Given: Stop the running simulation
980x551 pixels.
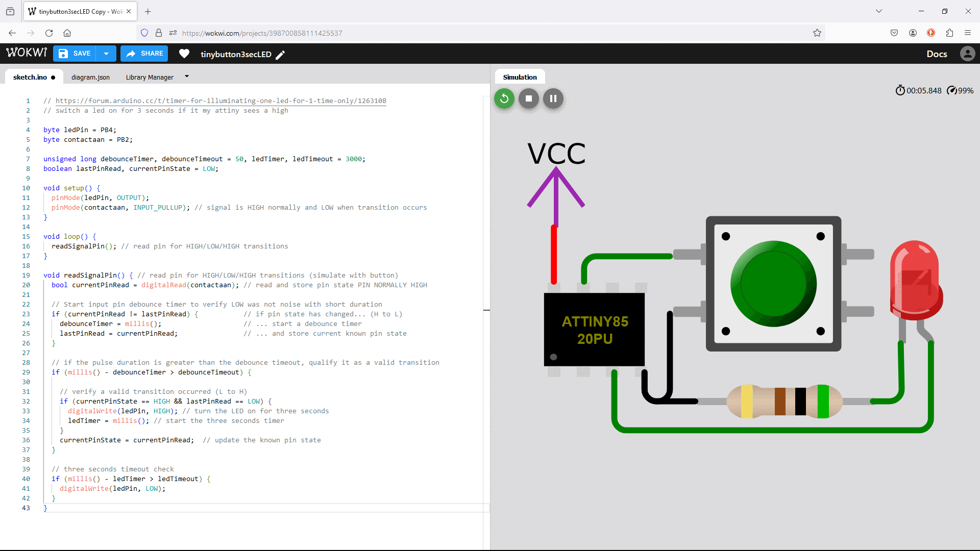Looking at the screenshot, I should pos(528,98).
